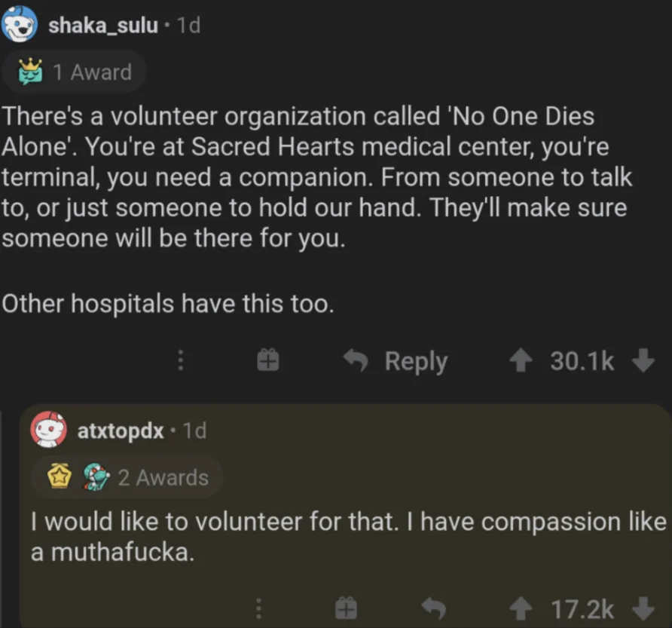
Task: Click the crown award icon on first comment
Action: pos(32,72)
